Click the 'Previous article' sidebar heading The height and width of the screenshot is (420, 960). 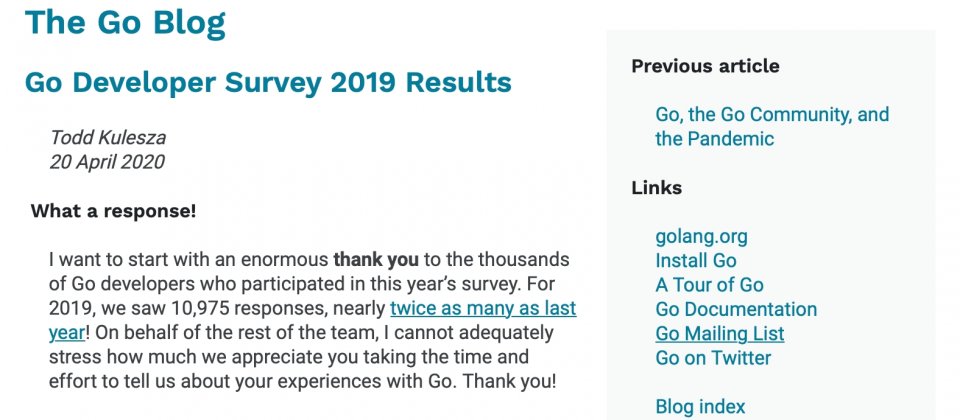tap(705, 66)
